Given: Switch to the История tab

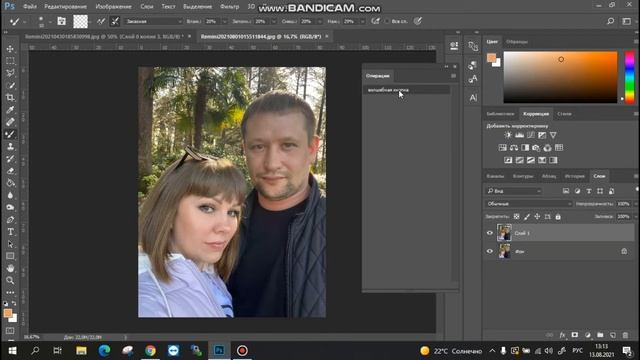Looking at the screenshot, I should 574,176.
